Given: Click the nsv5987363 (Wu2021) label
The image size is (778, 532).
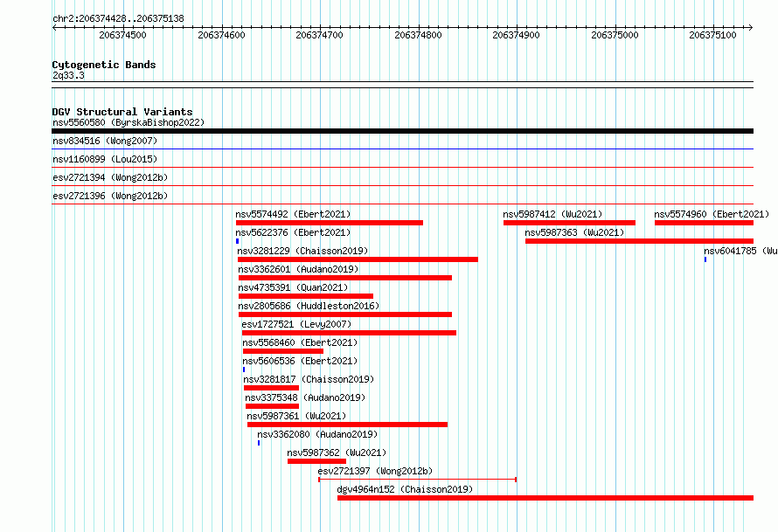Looking at the screenshot, I should tap(574, 232).
